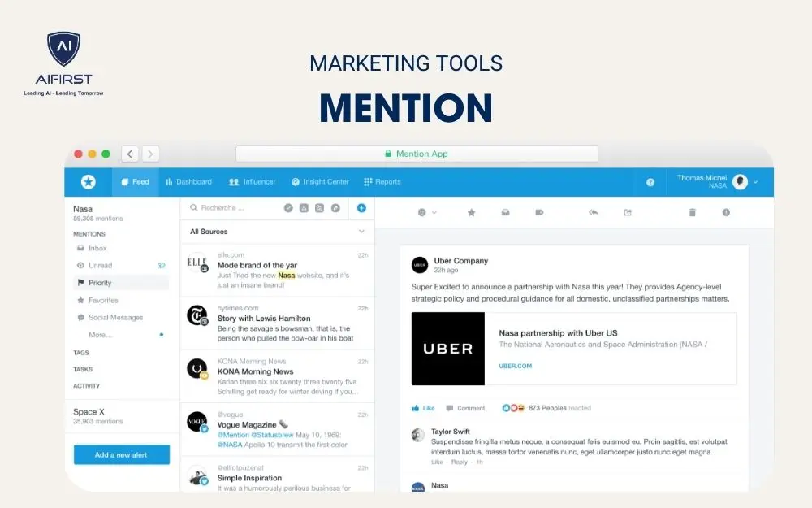812x508 pixels.
Task: Open the Reports tab
Action: pos(382,182)
